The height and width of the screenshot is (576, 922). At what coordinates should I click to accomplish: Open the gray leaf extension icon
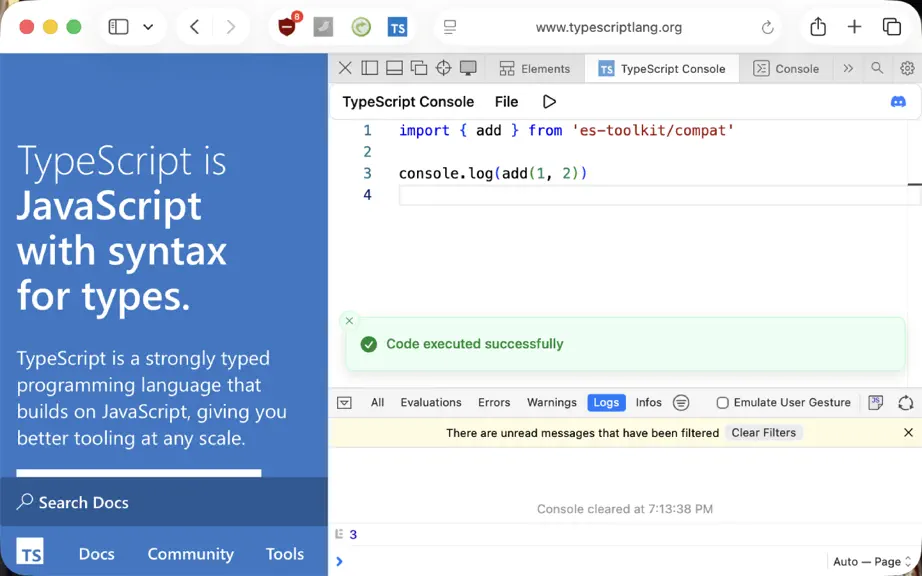(323, 27)
